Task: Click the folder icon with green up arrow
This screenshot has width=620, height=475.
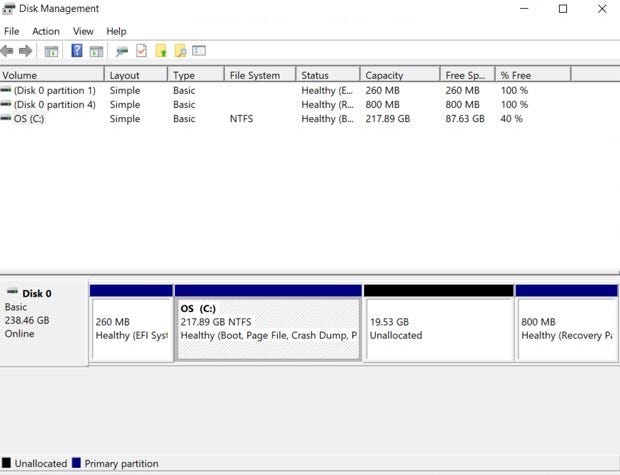Action: click(160, 51)
